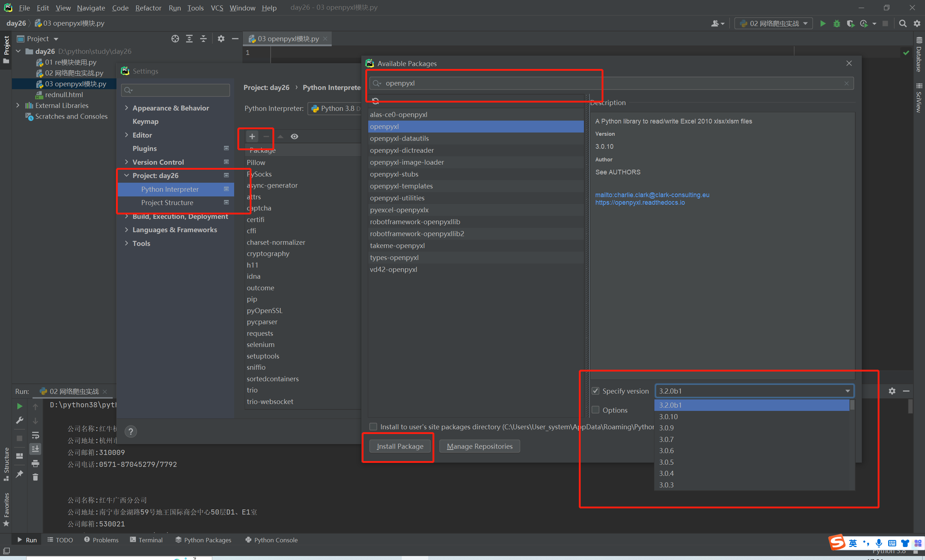Check Install to user's site packages directory
Screen dimensions: 925x560
(373, 427)
